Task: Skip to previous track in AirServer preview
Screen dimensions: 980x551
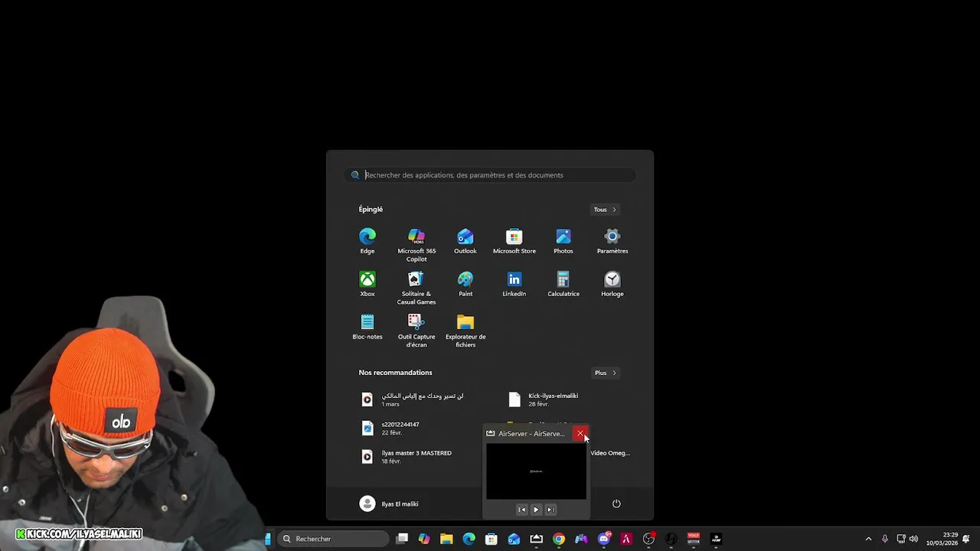Action: point(522,510)
